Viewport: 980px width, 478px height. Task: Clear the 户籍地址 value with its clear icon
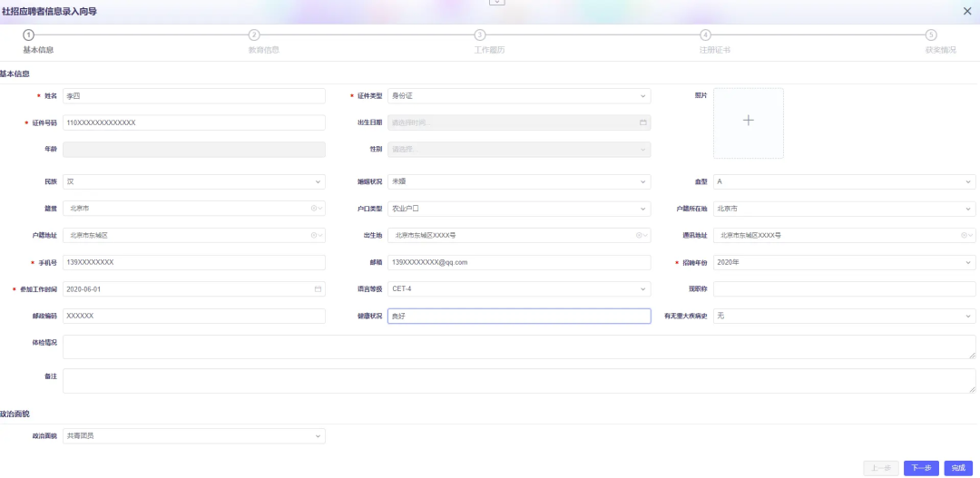click(x=314, y=235)
